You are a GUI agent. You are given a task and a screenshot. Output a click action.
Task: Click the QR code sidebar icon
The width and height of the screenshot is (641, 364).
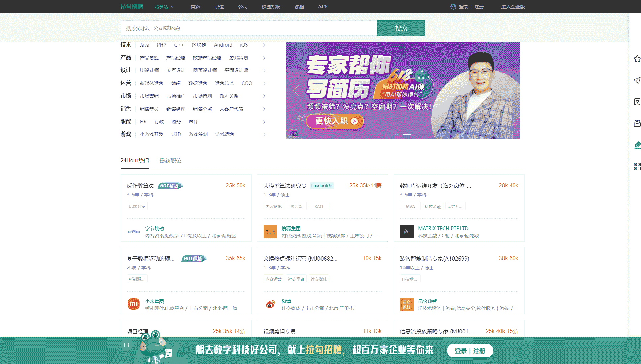click(x=637, y=166)
